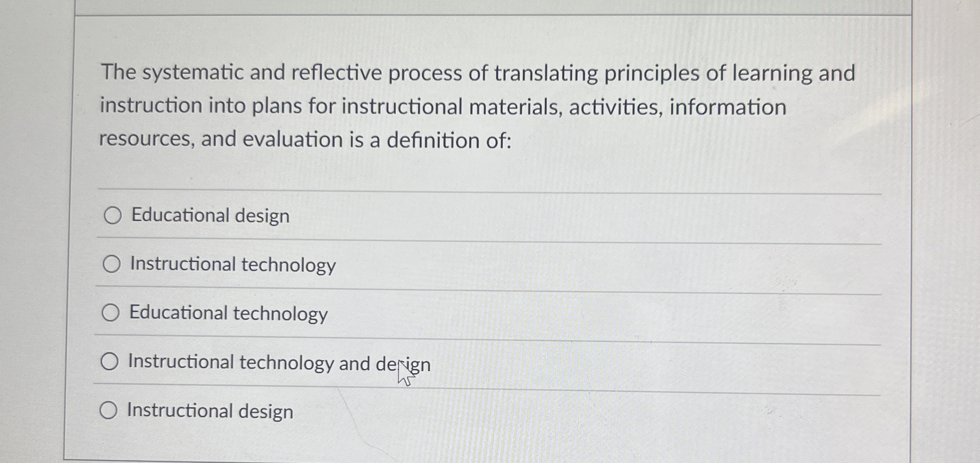Viewport: 980px width, 463px height.
Task: Click the word "resources" in the question text
Action: point(147,139)
